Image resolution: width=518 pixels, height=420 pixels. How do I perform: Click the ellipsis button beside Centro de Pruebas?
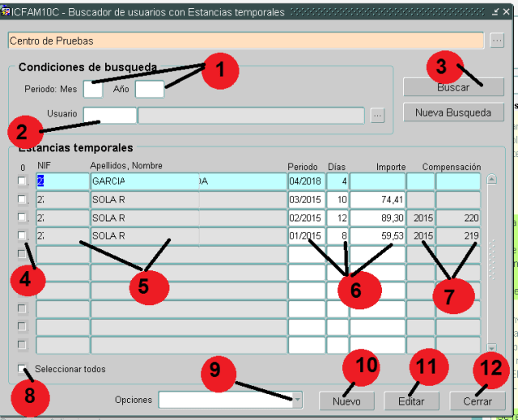(x=497, y=40)
